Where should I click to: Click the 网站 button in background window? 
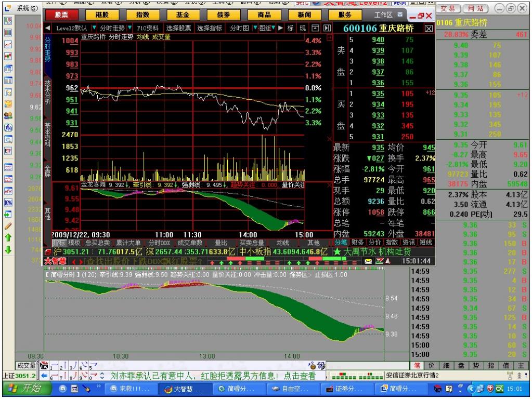click(x=476, y=8)
